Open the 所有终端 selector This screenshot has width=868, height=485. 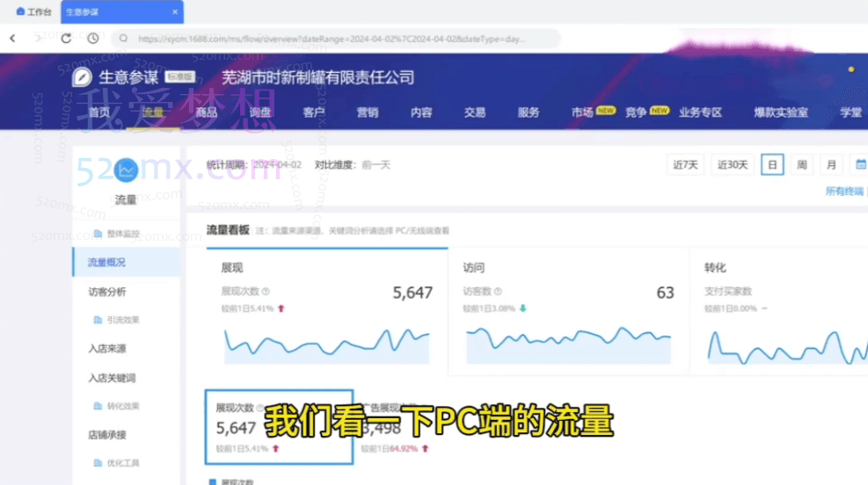[845, 192]
